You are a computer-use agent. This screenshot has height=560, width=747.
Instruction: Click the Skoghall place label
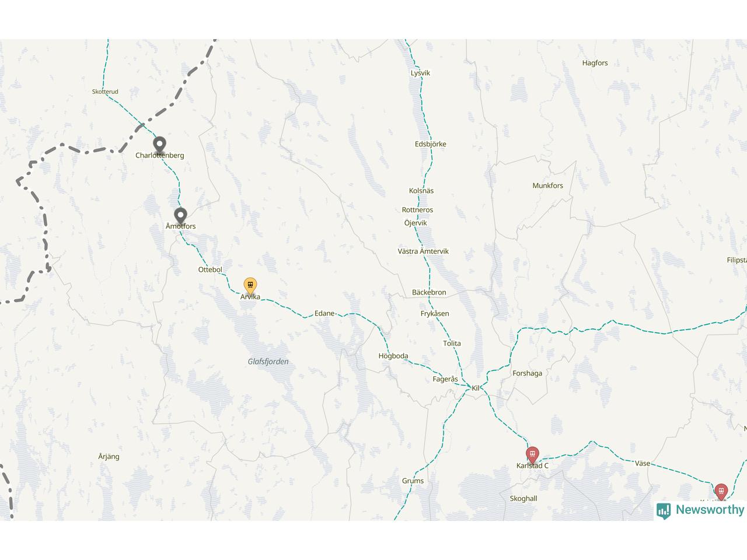pyautogui.click(x=523, y=498)
